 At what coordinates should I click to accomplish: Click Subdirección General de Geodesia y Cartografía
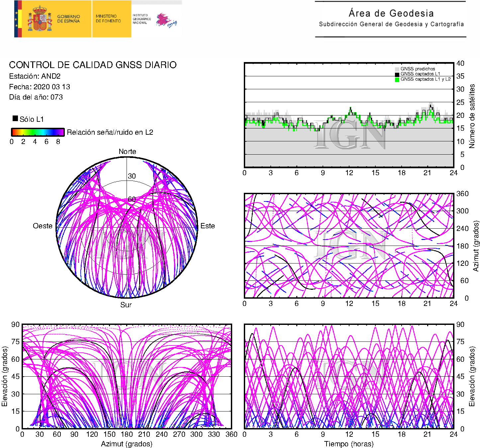point(391,24)
